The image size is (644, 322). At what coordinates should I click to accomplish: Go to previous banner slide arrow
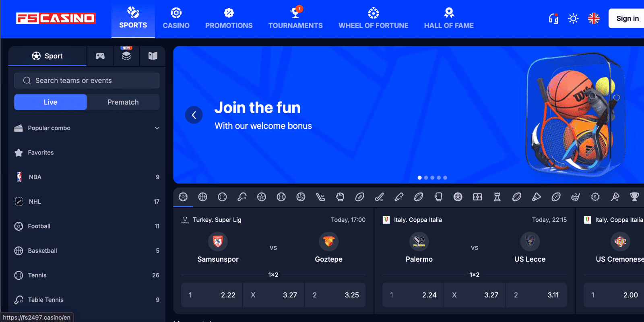pyautogui.click(x=194, y=115)
